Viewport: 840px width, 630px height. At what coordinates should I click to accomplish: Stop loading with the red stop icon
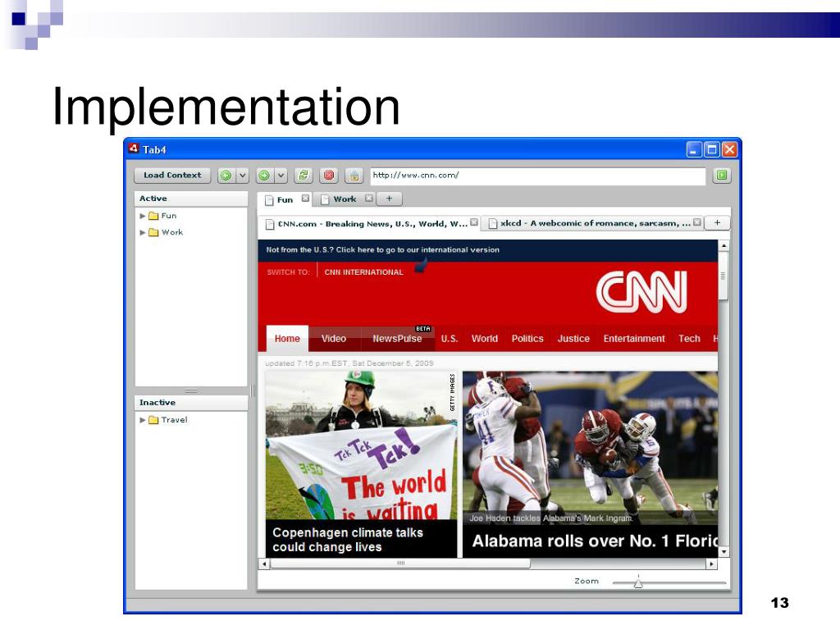click(x=329, y=176)
